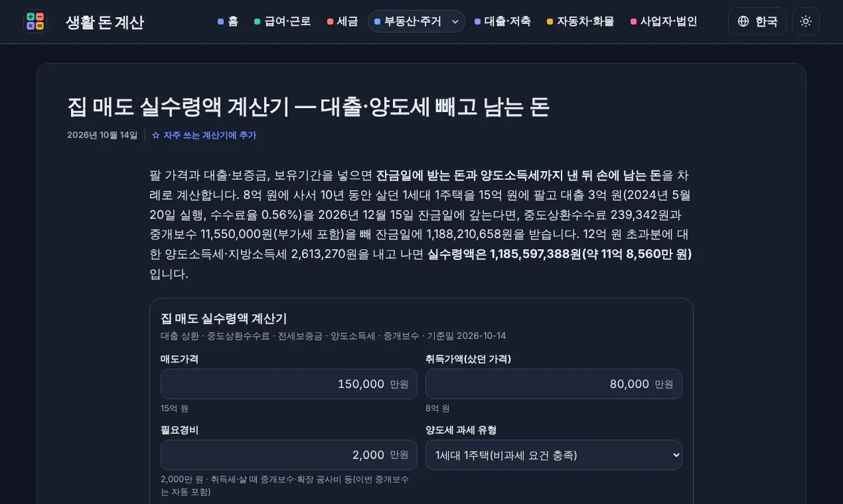Open the 사업자·법인 menu
The height and width of the screenshot is (504, 843).
(664, 21)
